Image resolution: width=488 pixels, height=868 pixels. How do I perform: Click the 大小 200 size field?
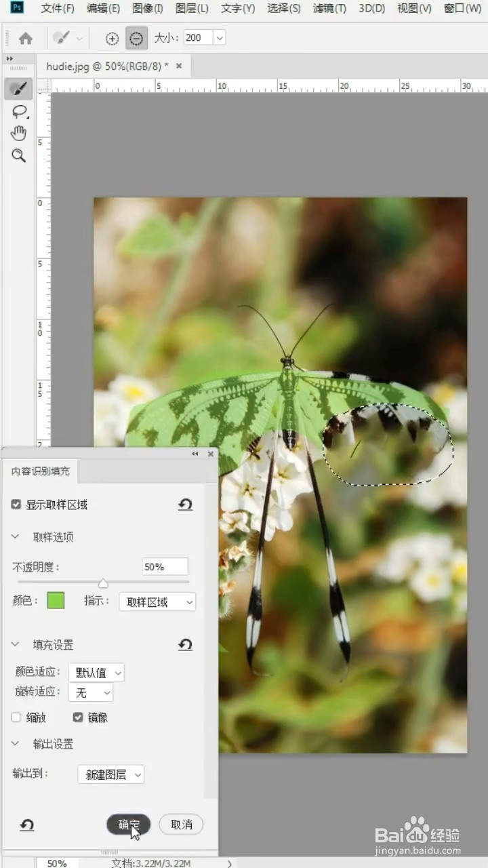point(197,38)
